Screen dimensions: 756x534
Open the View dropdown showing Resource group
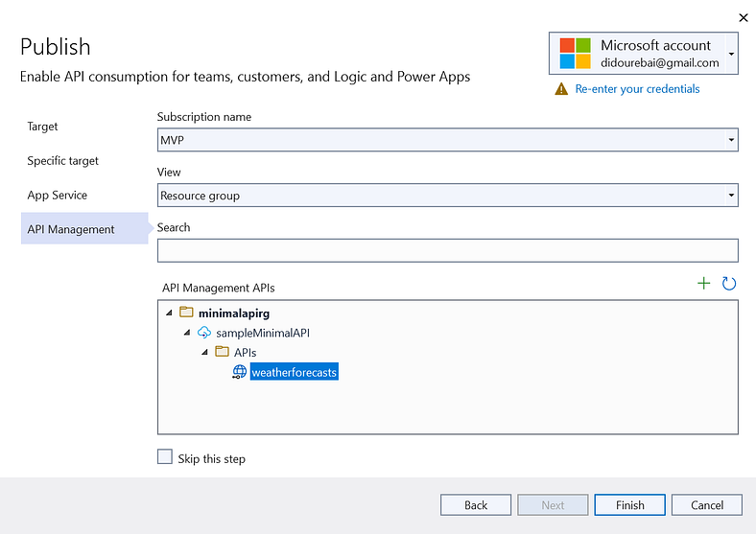point(731,196)
